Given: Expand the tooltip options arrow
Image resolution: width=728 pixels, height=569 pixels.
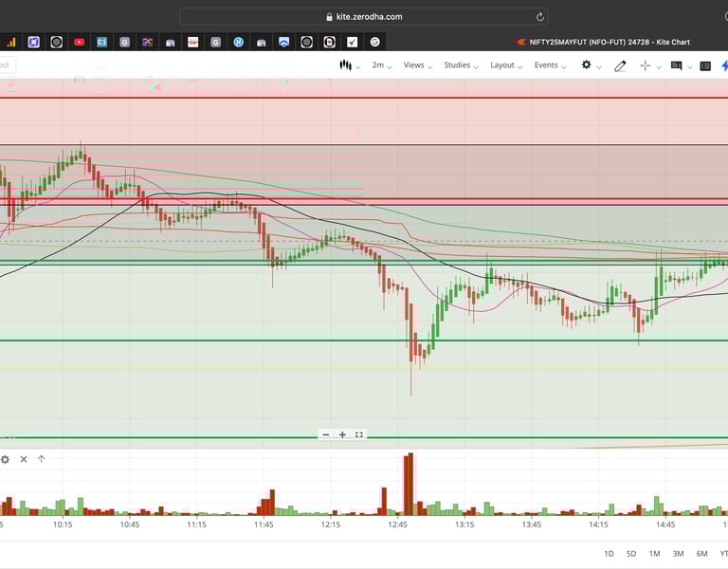Looking at the screenshot, I should [690, 67].
